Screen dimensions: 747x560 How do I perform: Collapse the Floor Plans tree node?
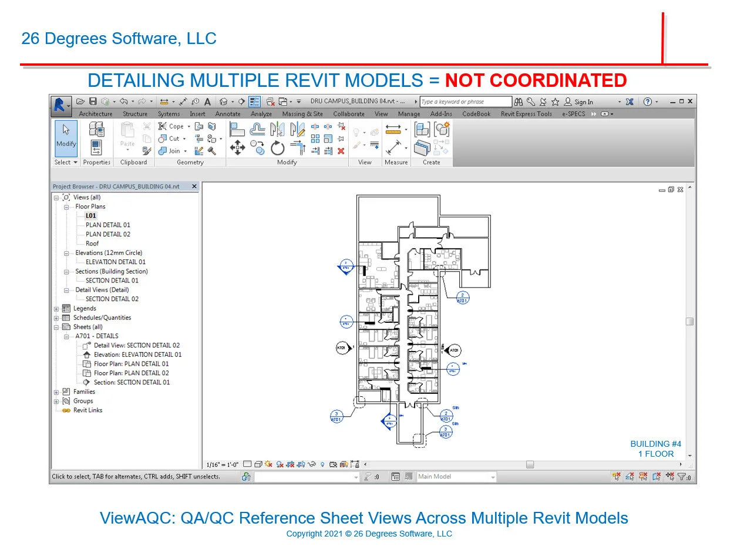(x=66, y=207)
